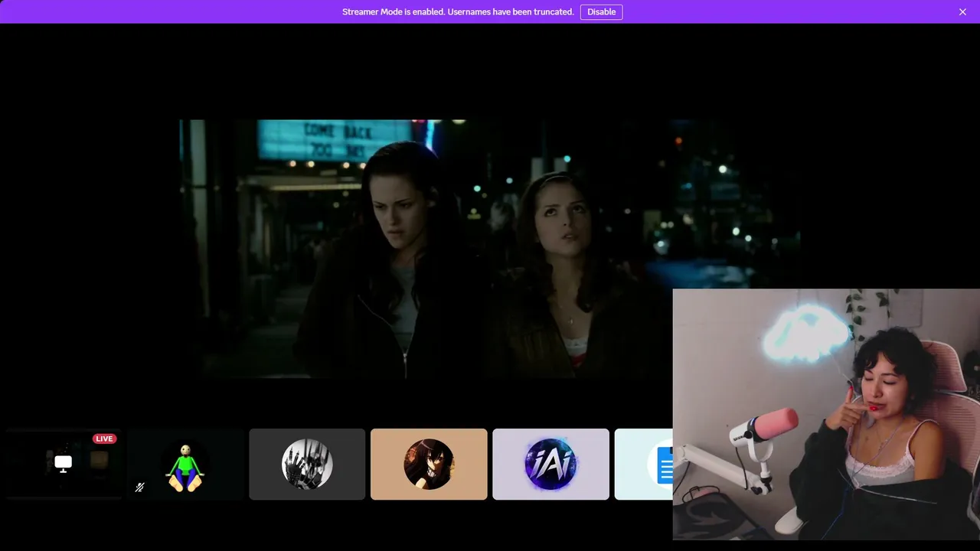Select the participant tile with the LIVE badge
Image resolution: width=980 pixels, height=551 pixels.
point(64,464)
